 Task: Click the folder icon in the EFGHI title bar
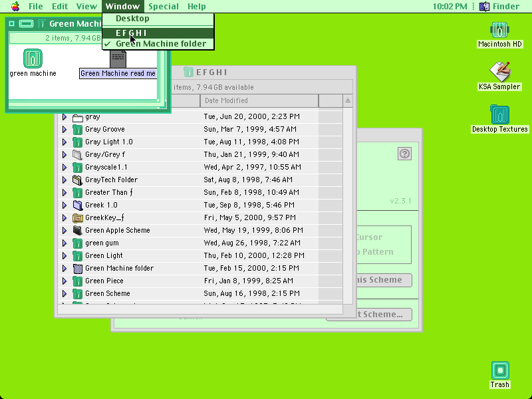click(x=188, y=72)
